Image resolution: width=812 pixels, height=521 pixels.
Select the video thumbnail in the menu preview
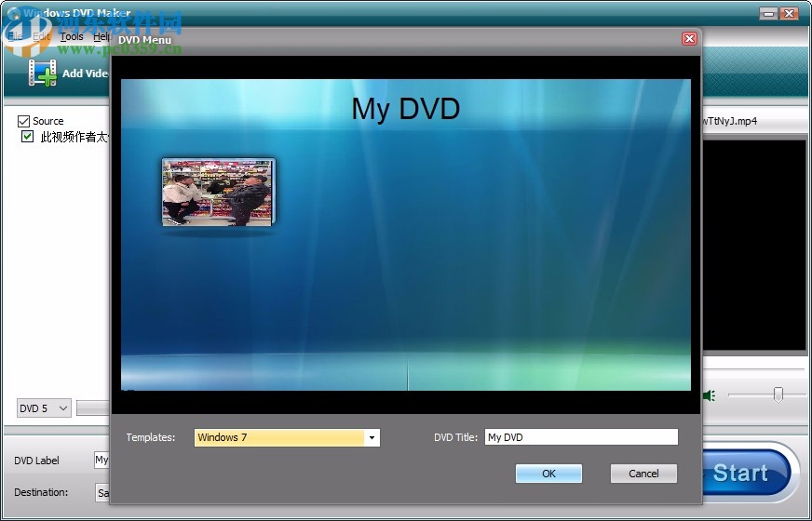pos(219,193)
